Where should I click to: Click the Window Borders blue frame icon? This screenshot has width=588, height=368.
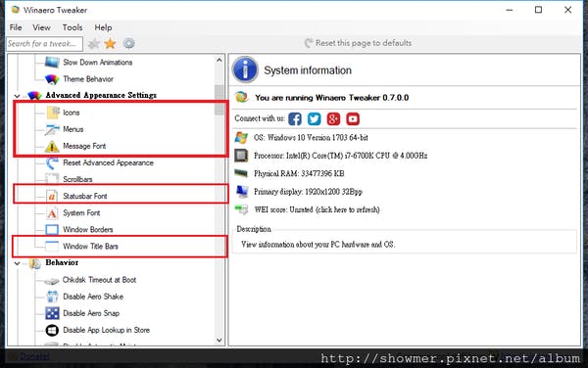(52, 229)
